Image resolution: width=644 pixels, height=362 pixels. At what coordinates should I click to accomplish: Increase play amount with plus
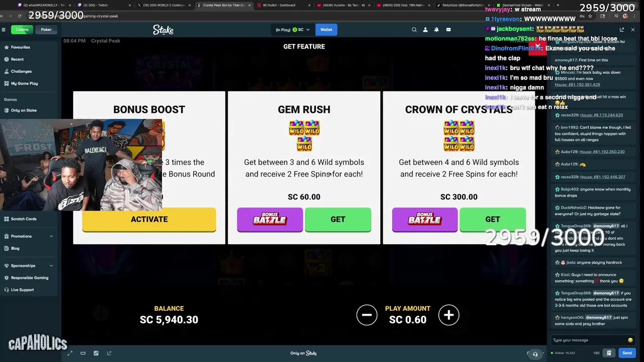point(449,315)
